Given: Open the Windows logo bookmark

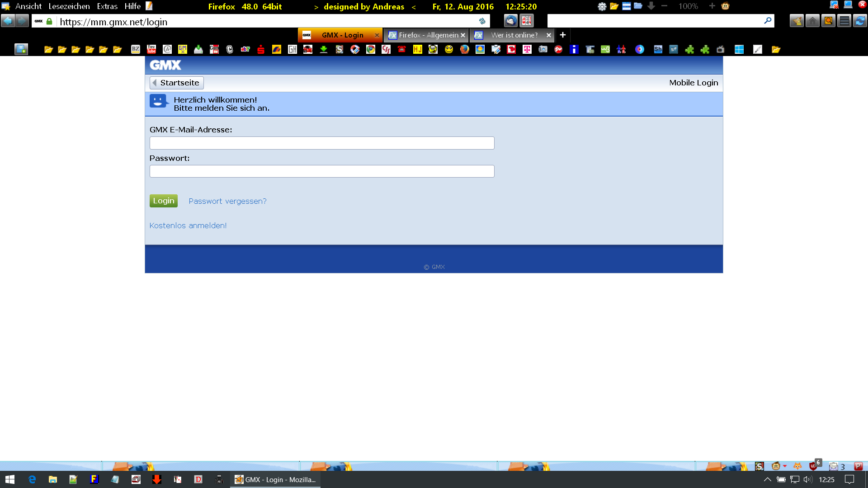Looking at the screenshot, I should (x=739, y=49).
